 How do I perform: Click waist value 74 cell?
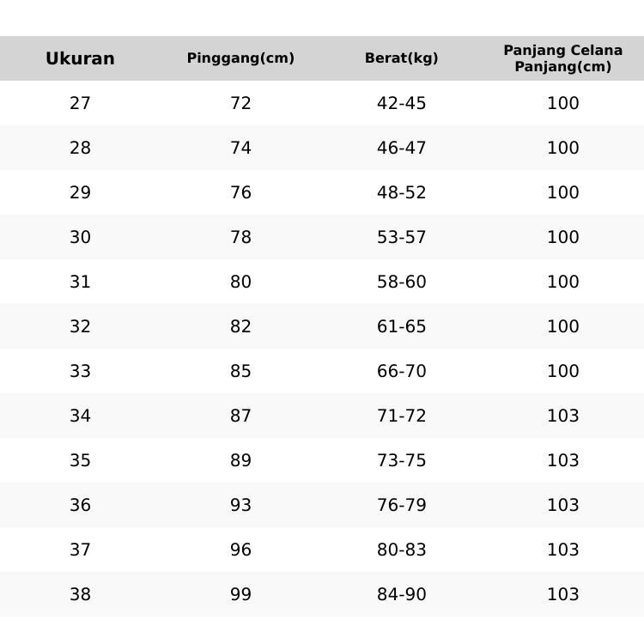click(240, 148)
